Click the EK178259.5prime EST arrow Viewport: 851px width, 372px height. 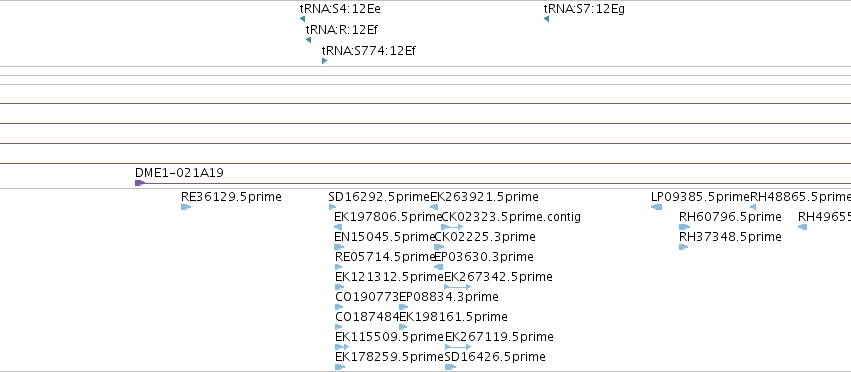click(x=340, y=367)
